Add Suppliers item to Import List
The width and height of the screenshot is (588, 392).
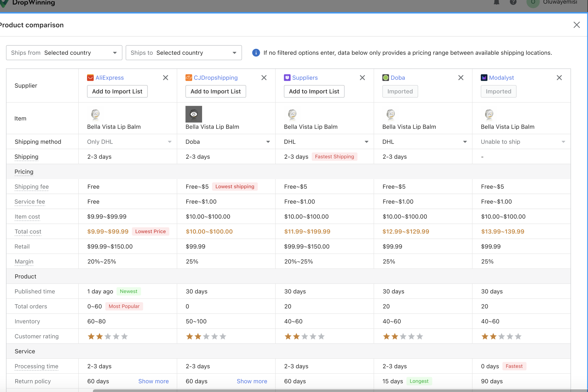[x=314, y=91]
